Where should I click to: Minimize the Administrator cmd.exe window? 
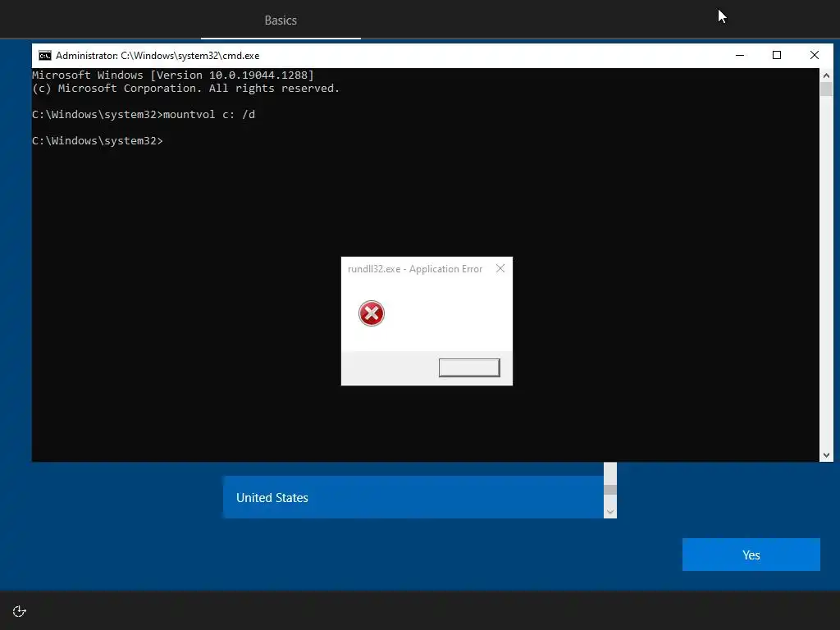coord(740,55)
